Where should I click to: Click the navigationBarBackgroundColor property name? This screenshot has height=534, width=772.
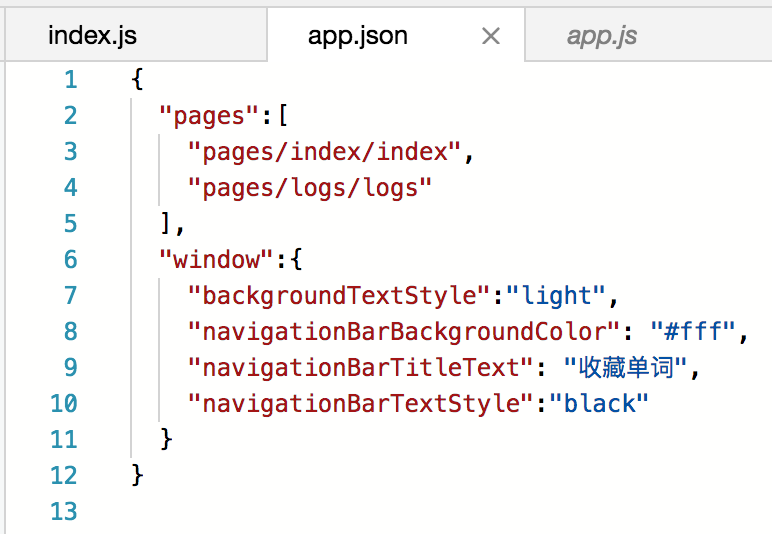click(x=403, y=331)
